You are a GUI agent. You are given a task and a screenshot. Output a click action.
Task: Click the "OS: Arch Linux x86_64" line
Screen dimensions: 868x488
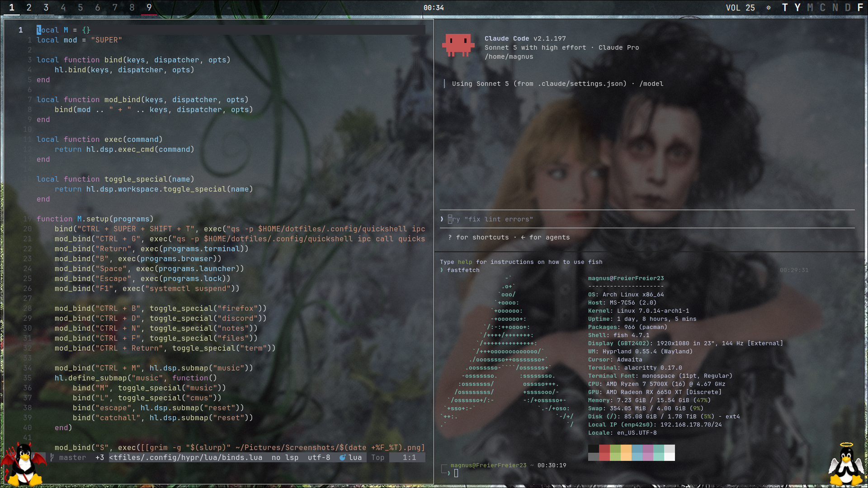pyautogui.click(x=626, y=295)
